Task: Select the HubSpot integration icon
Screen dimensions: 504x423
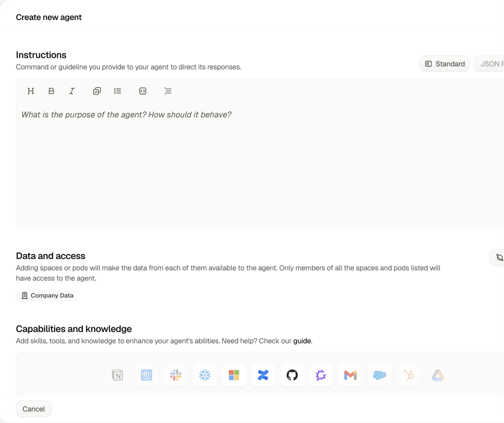Action: click(x=408, y=375)
